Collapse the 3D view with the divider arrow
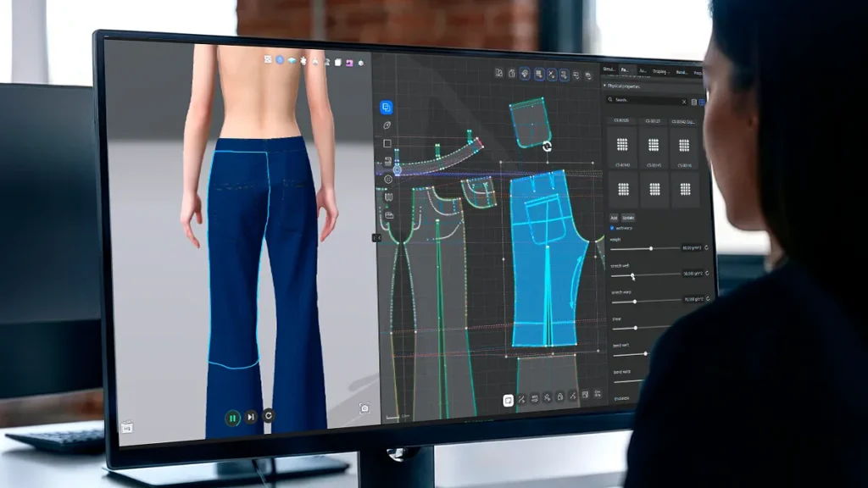The width and height of the screenshot is (868, 488). 376,238
